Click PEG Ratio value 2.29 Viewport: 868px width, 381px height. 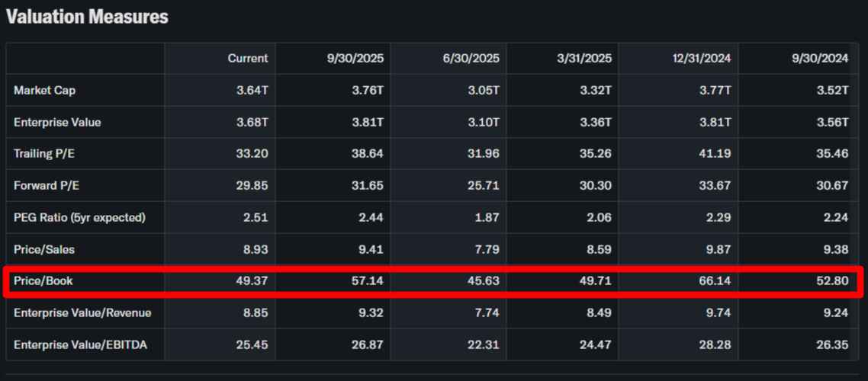(x=719, y=218)
